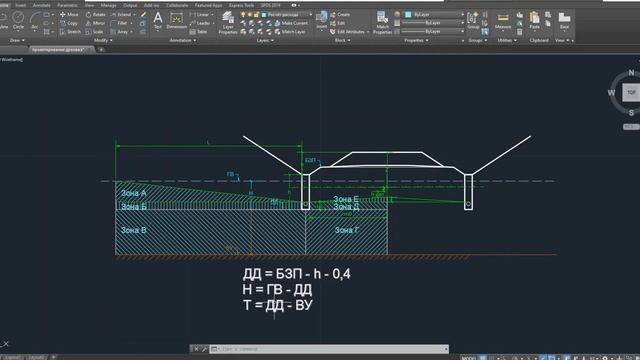Viewport: 640px width, 360px height.
Task: Click TOP face of the ViewCube
Action: pos(631,92)
